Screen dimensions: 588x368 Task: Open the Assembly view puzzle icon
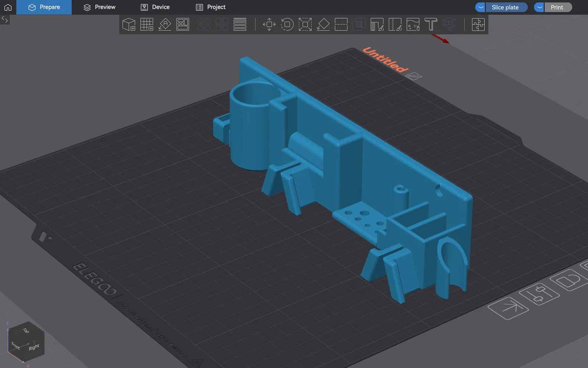pos(478,25)
